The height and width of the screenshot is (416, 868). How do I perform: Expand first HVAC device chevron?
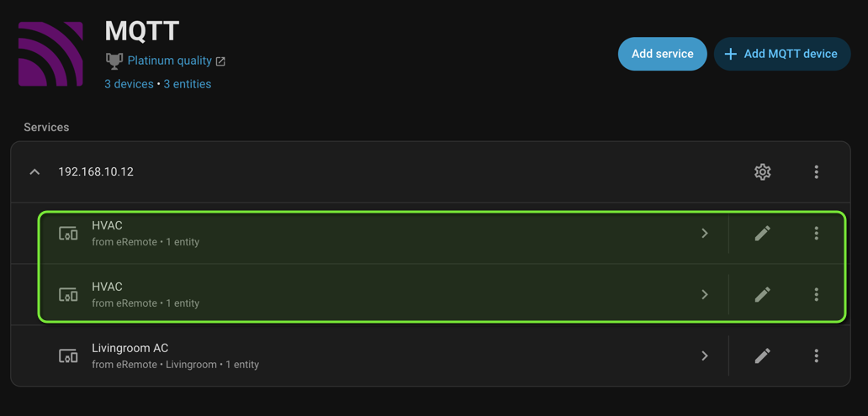[705, 234]
